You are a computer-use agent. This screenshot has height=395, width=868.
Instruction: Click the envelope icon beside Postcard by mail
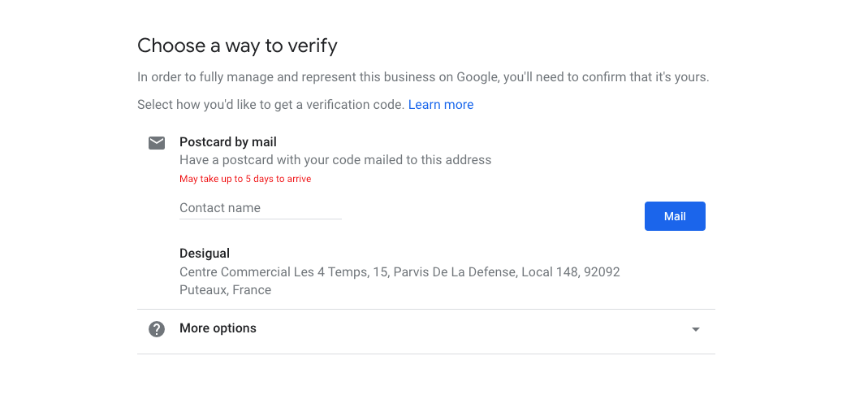[157, 143]
